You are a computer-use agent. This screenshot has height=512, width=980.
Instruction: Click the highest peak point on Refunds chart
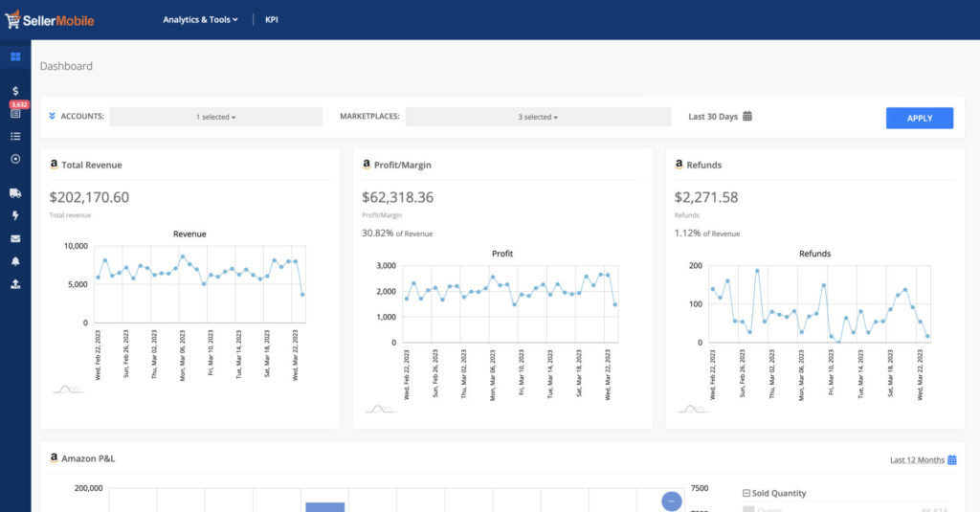click(757, 272)
